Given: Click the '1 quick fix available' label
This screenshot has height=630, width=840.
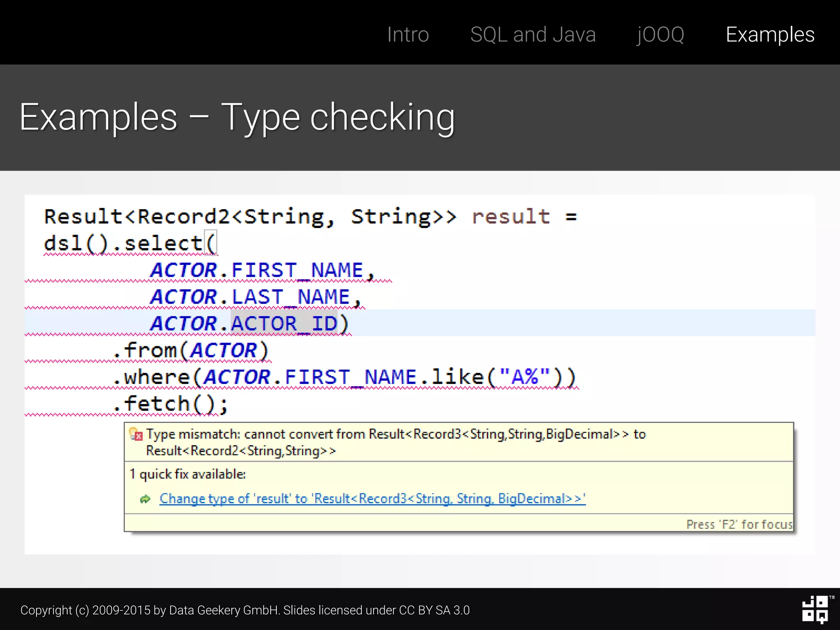Looking at the screenshot, I should pos(187,474).
